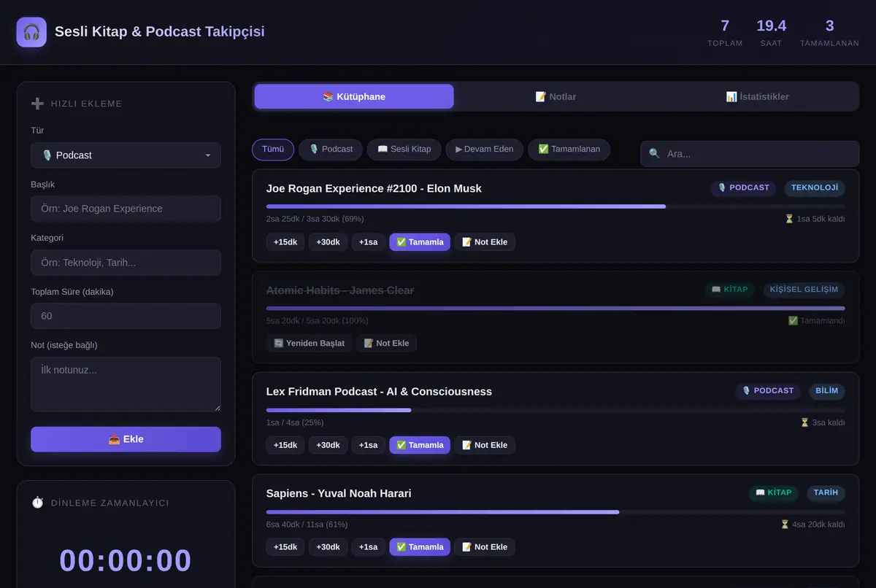Click Not Ekle for Lex Fridman Podcast
The width and height of the screenshot is (876, 588).
coord(485,445)
